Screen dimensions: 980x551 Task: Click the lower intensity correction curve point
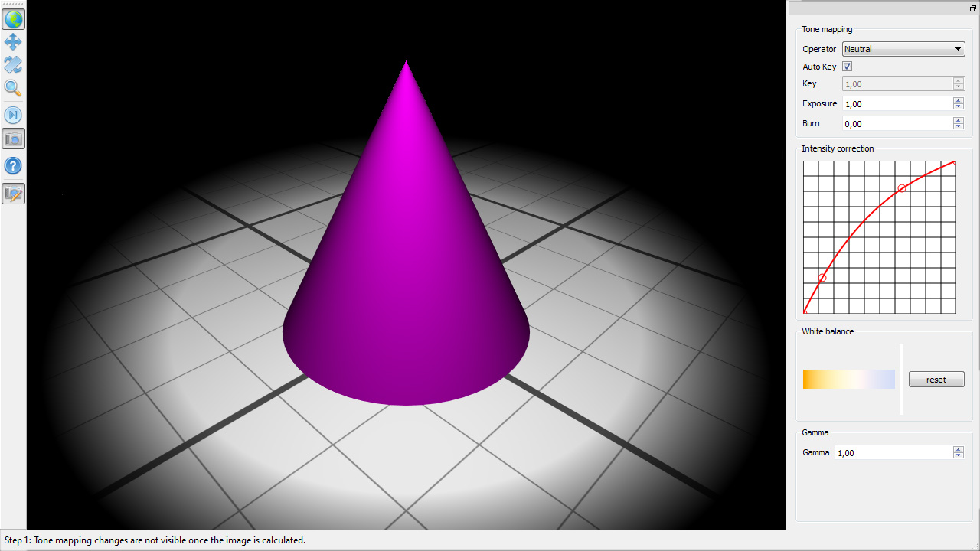tap(822, 277)
